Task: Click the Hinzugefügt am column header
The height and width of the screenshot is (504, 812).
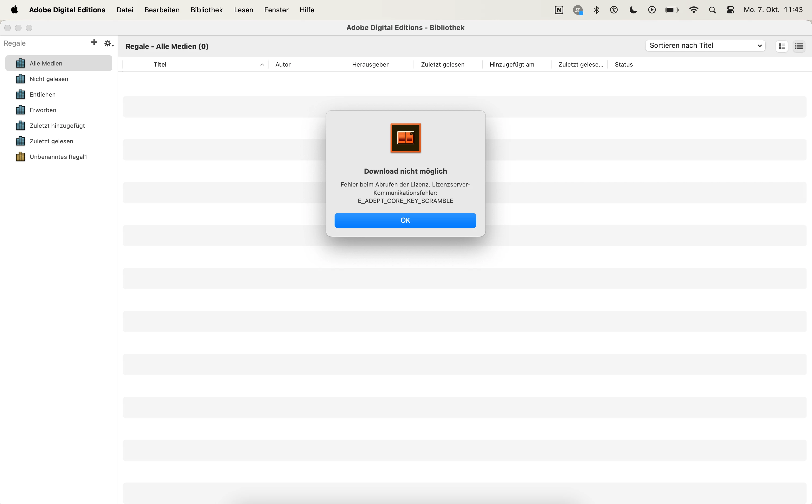Action: 512,65
